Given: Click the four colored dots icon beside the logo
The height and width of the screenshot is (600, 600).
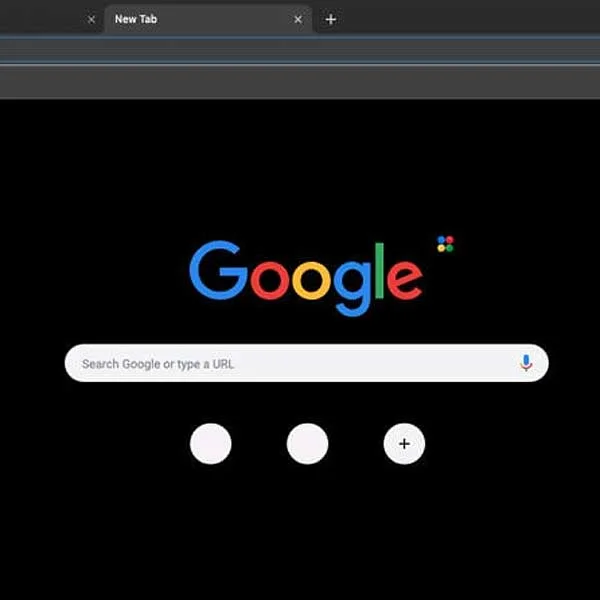Looking at the screenshot, I should [x=445, y=244].
